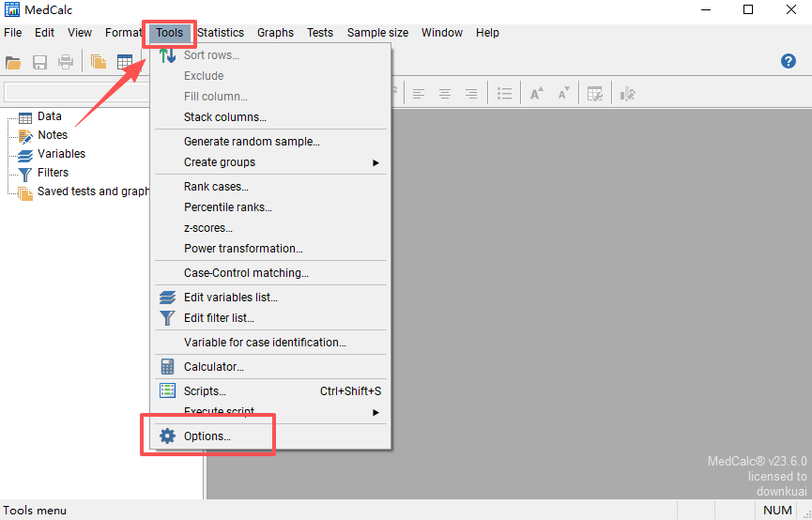Image resolution: width=812 pixels, height=520 pixels.
Task: Select Filters in the left tree
Action: 53,173
